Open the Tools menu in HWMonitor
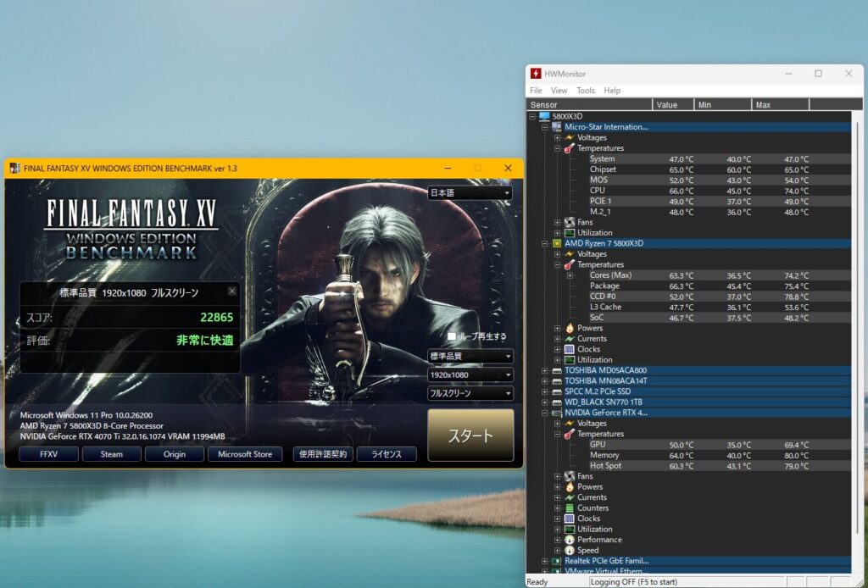This screenshot has height=588, width=868. tap(585, 90)
